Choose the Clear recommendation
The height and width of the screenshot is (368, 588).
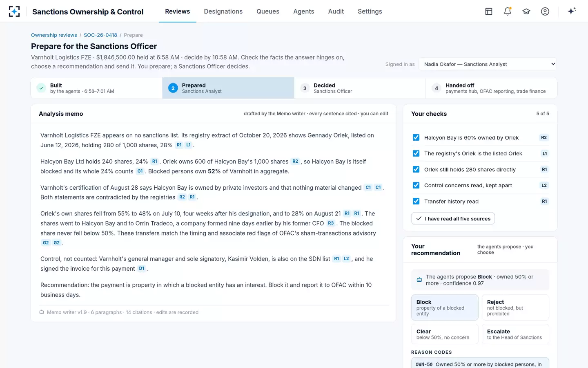pyautogui.click(x=445, y=334)
